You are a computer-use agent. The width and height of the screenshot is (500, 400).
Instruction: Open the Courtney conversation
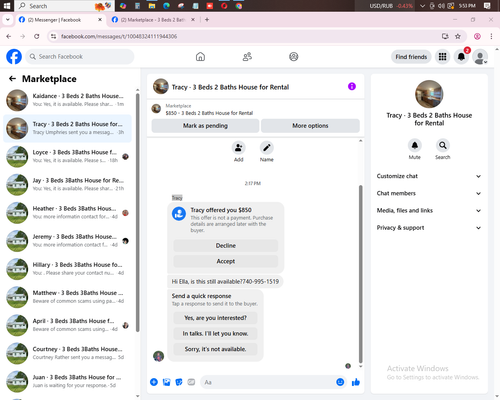(x=67, y=353)
